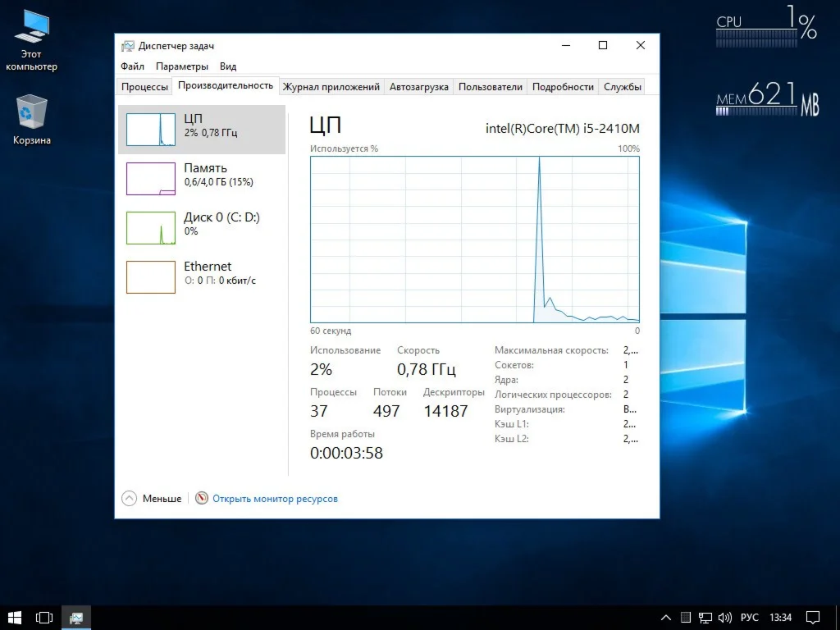840x630 pixels.
Task: Open the Файл menu
Action: click(132, 66)
